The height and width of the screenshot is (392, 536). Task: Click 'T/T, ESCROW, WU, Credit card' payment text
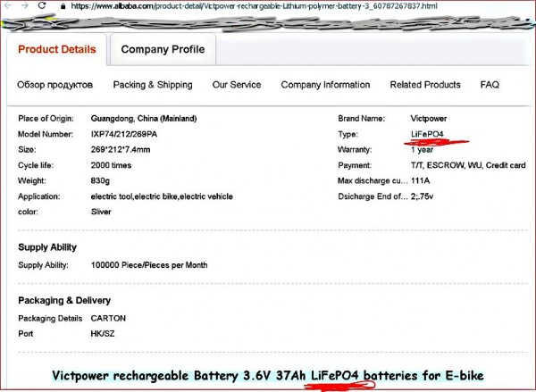click(468, 165)
